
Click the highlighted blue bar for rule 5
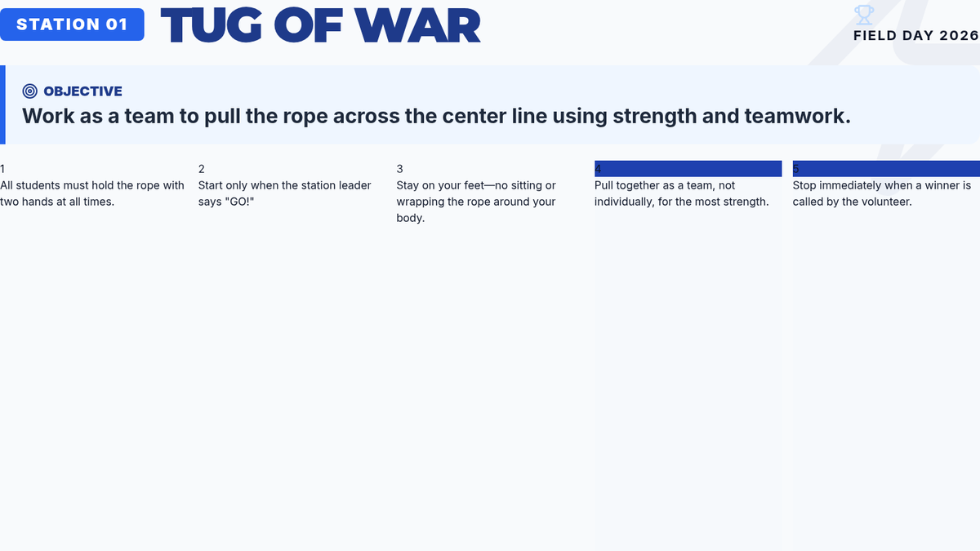click(x=886, y=168)
